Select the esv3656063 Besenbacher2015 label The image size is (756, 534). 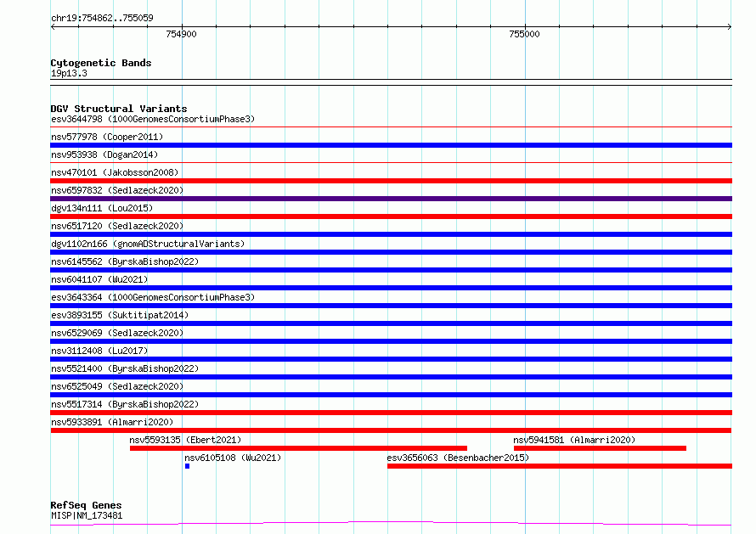[x=458, y=458]
